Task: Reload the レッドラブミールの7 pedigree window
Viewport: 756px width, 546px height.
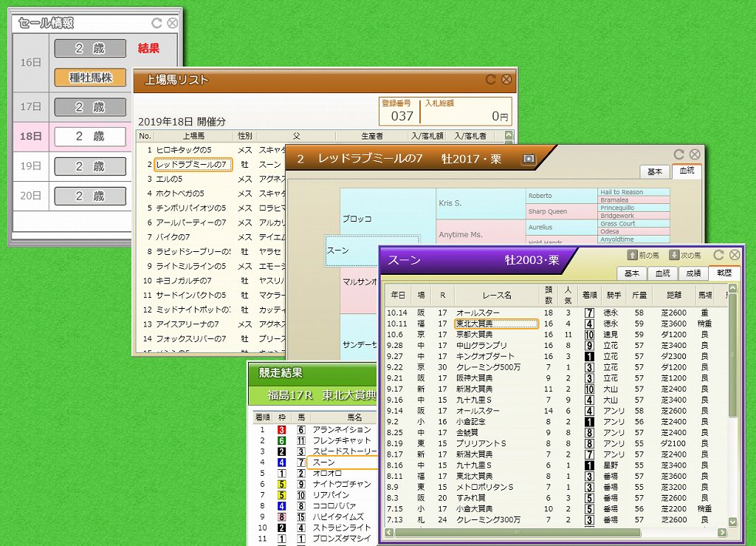Action: point(679,154)
